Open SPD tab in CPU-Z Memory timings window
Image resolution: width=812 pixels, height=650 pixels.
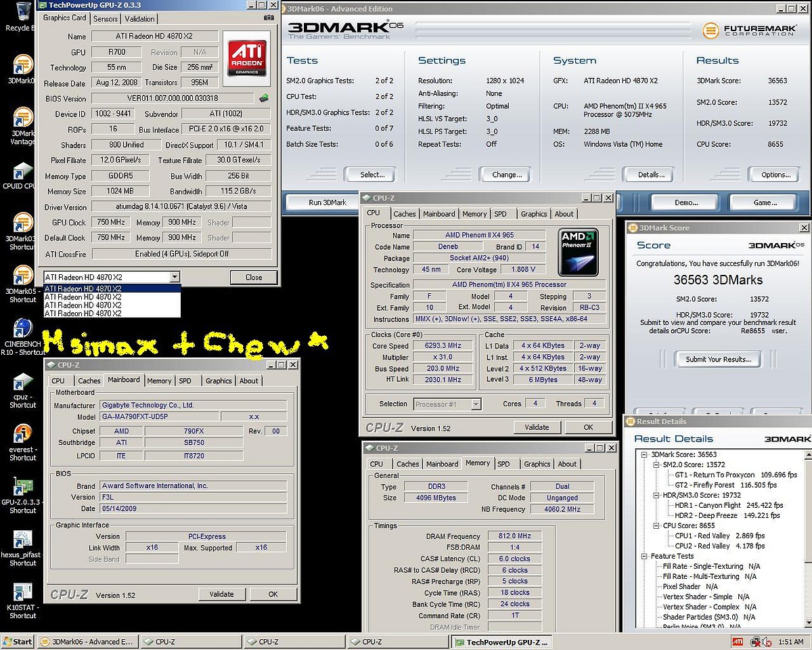[x=503, y=464]
